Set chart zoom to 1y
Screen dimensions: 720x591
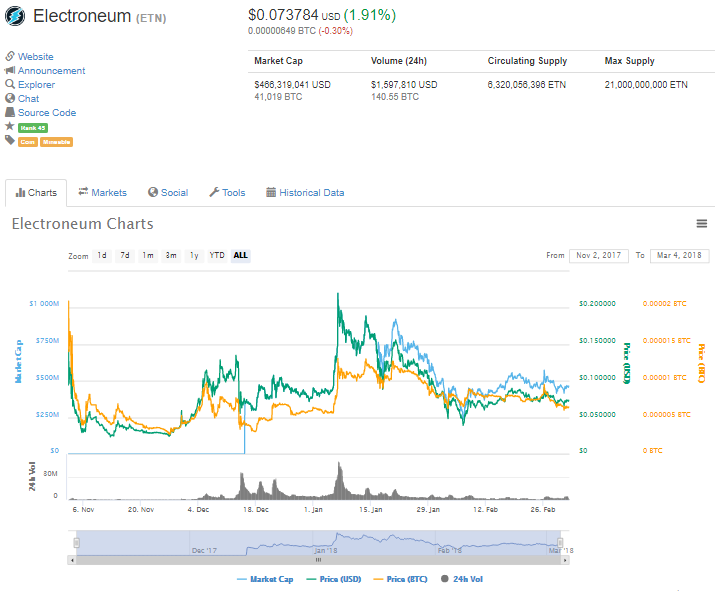click(x=194, y=255)
